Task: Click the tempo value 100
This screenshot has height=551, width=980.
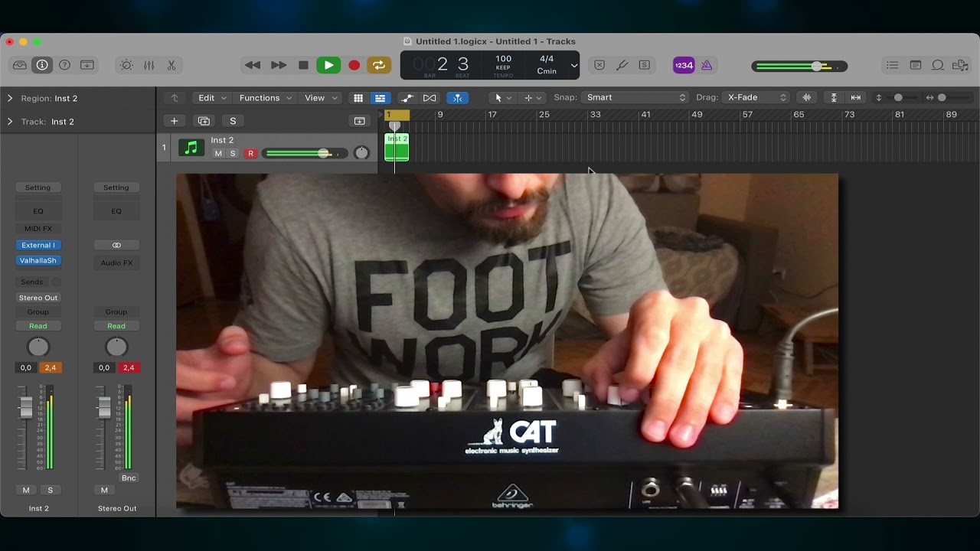Action: [x=503, y=59]
